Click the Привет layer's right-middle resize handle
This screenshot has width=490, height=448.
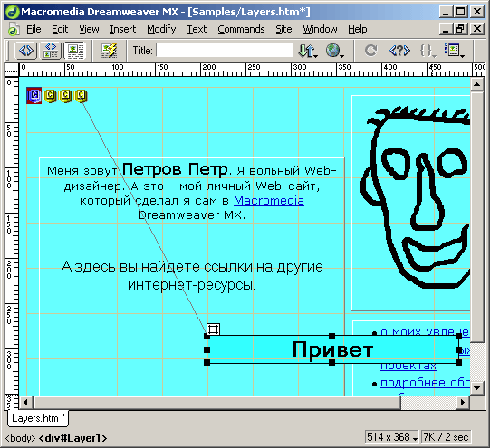458,349
